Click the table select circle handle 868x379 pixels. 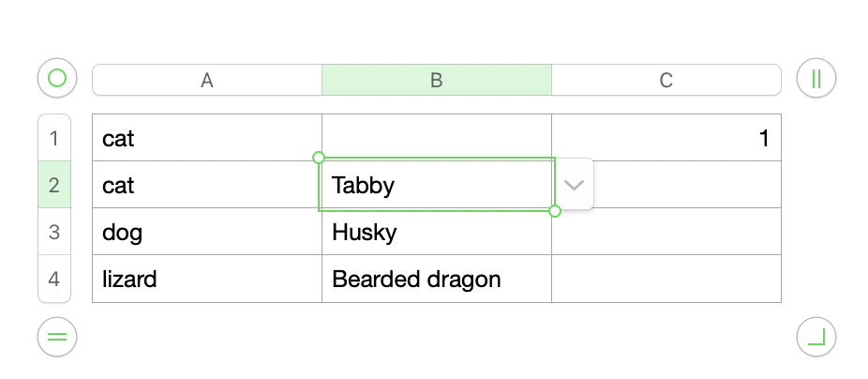[x=57, y=79]
